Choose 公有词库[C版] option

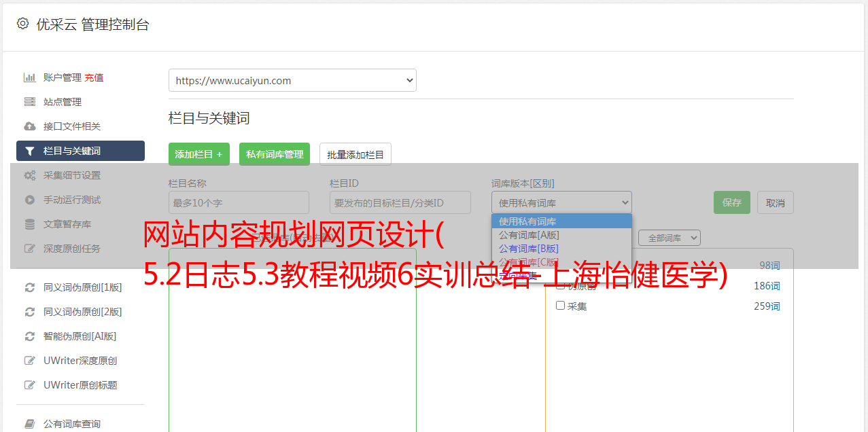tap(561, 262)
